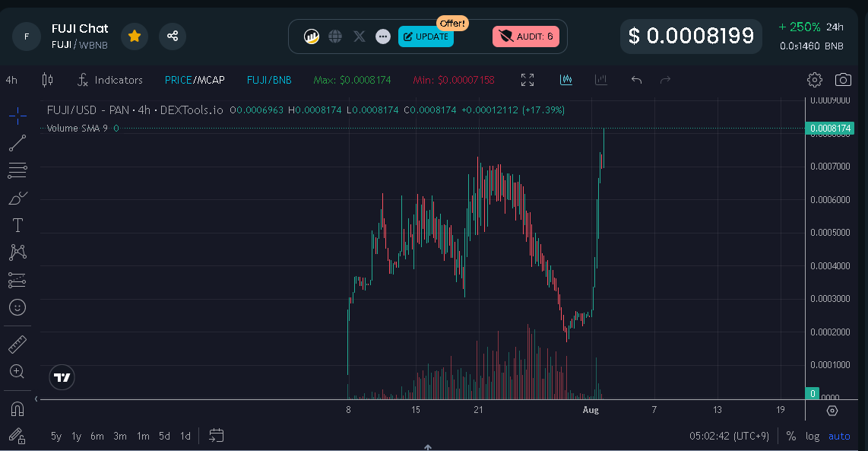Open the price scale settings icon
Screen dimensions: 868x451
832,411
